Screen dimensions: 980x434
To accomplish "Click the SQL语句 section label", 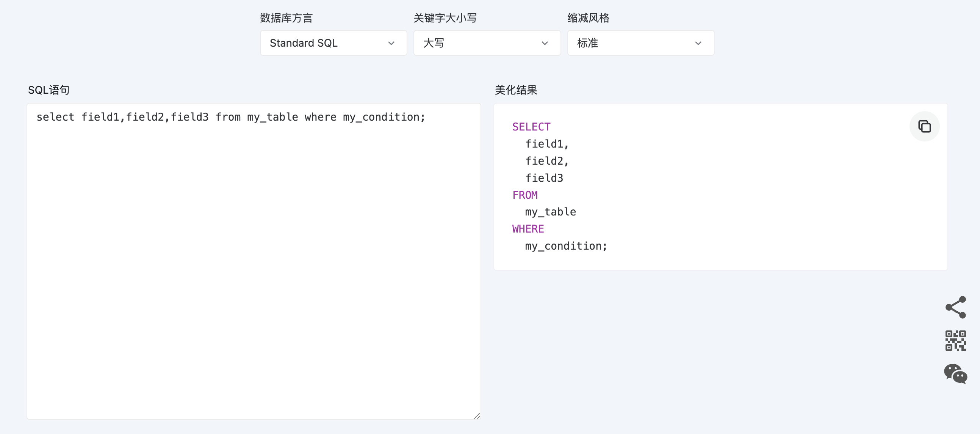I will click(49, 90).
